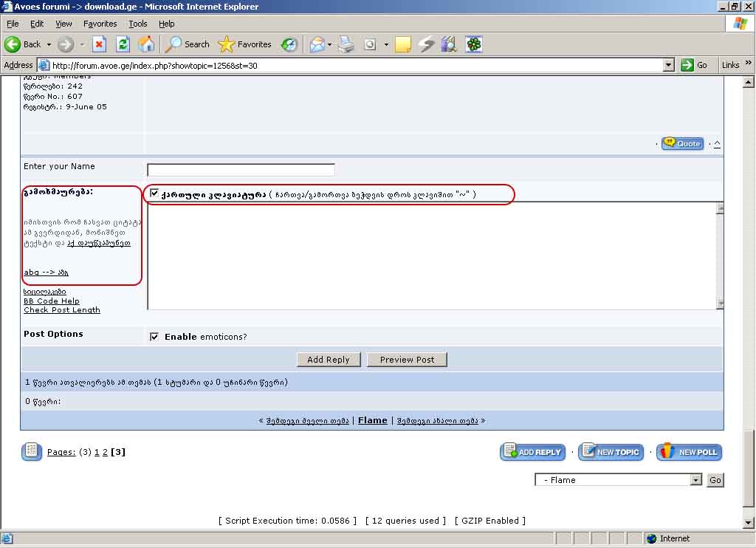Click the Back arrow icon
This screenshot has height=548, width=756.
[x=12, y=44]
